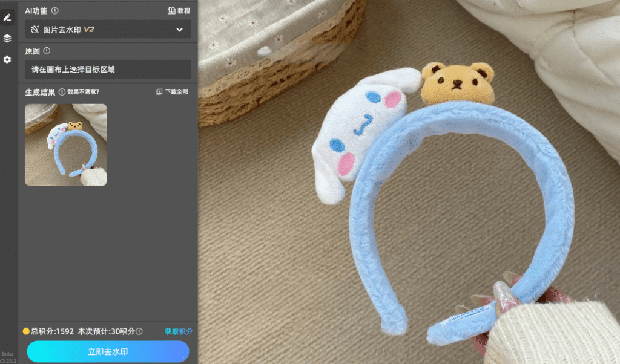This screenshot has width=620, height=364.
Task: Click the gold coin points icon
Action: point(26,331)
